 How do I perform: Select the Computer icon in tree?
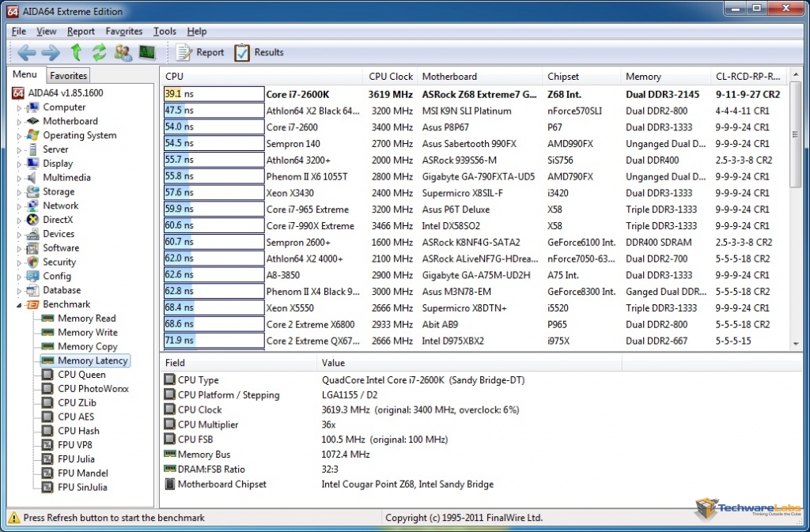pyautogui.click(x=33, y=108)
